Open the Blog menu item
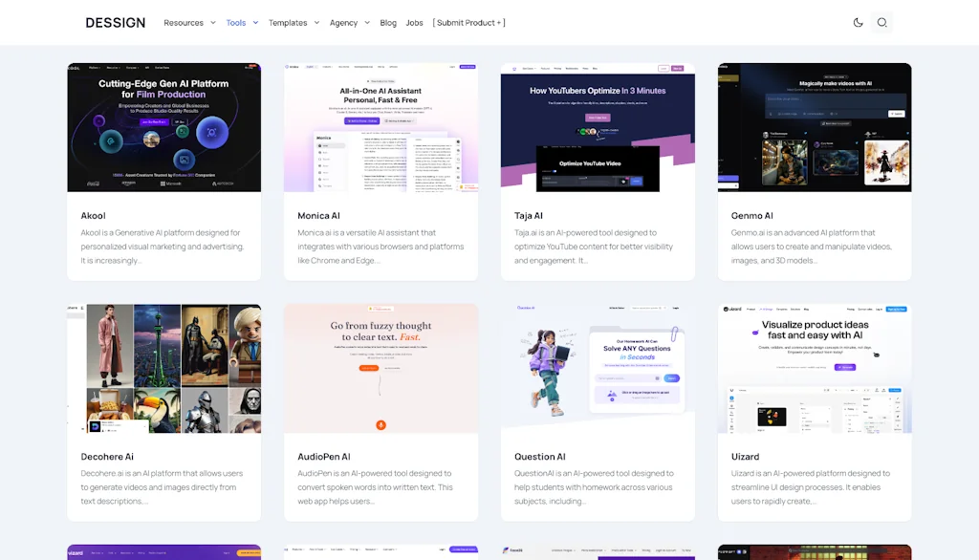Image resolution: width=979 pixels, height=560 pixels. click(x=388, y=22)
